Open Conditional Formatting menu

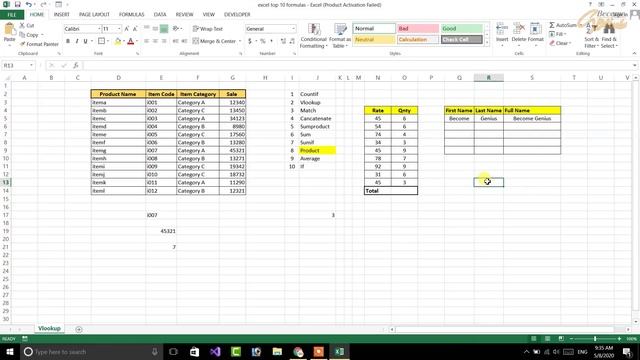point(313,36)
